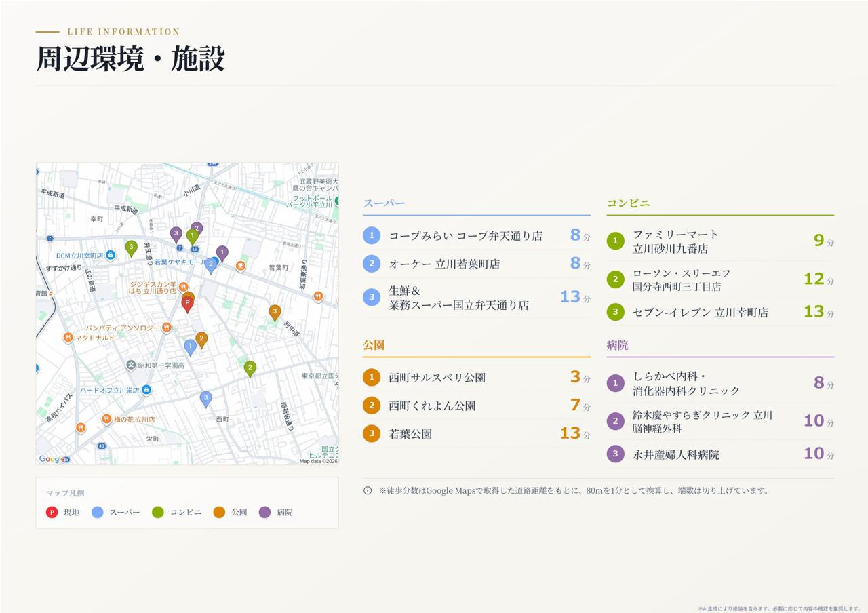868x613 pixels.
Task: Pick orange park pin 2 on the map
Action: click(x=201, y=340)
